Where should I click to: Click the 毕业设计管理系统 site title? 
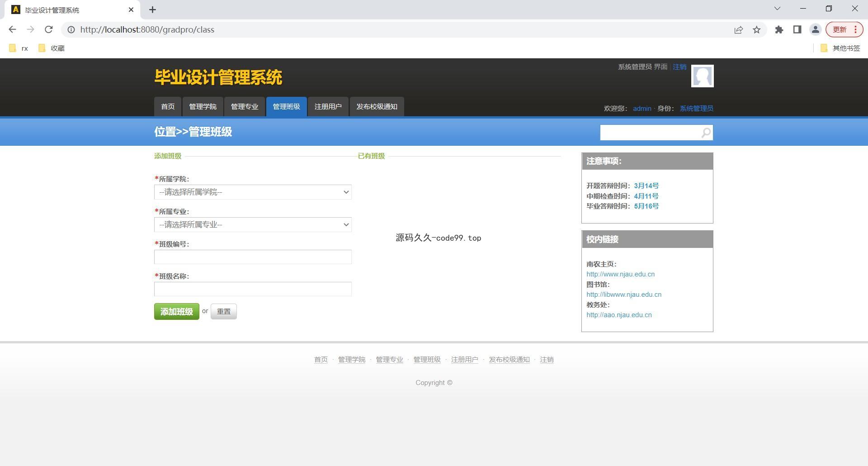click(218, 77)
